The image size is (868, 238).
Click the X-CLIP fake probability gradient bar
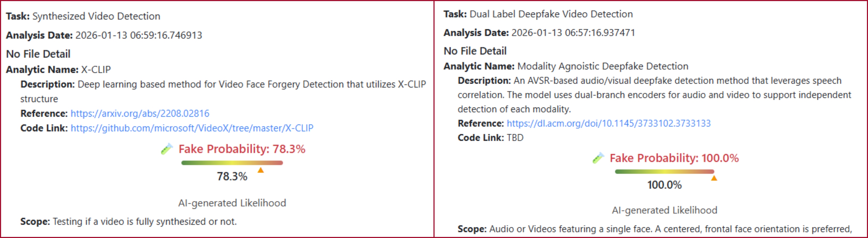[232, 163]
